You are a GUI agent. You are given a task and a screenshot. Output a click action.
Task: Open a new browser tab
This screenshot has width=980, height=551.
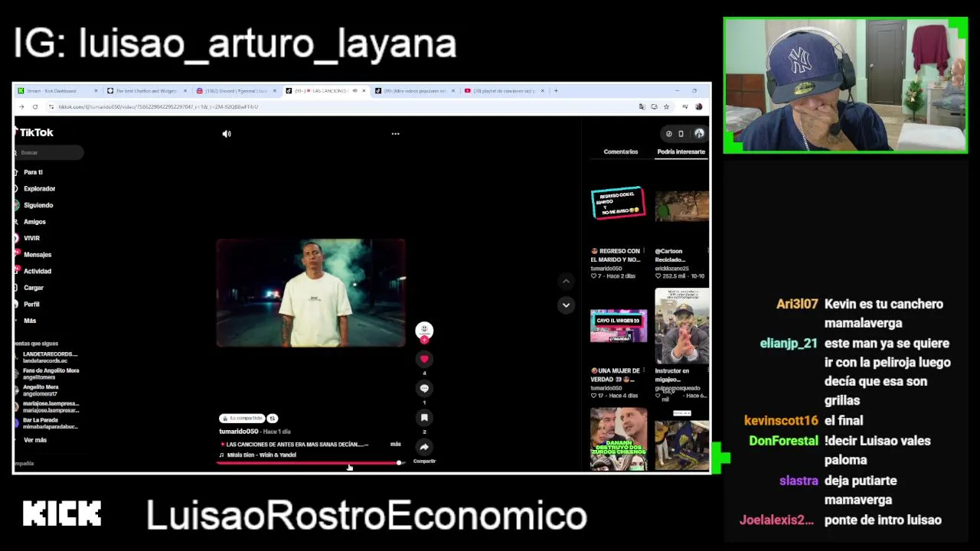(556, 91)
